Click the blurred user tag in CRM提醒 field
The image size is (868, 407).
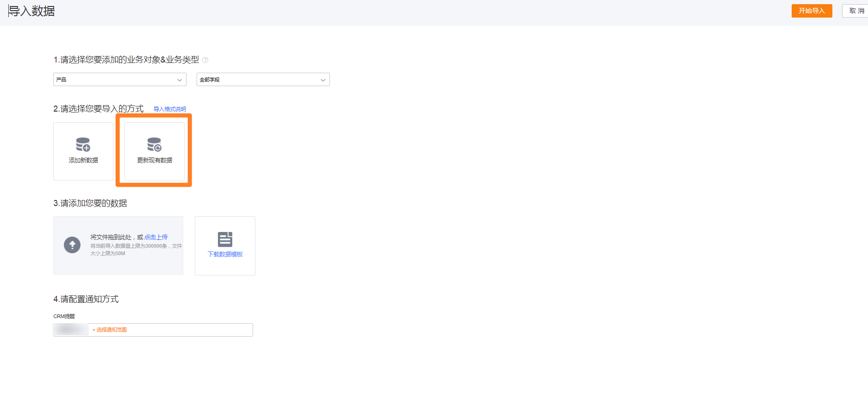[x=71, y=330]
